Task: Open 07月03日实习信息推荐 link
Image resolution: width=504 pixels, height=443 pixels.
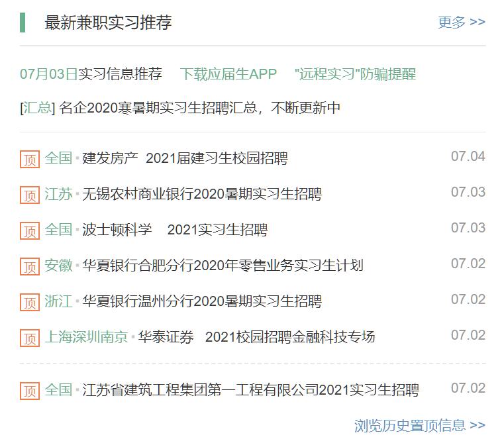Action: [x=91, y=74]
